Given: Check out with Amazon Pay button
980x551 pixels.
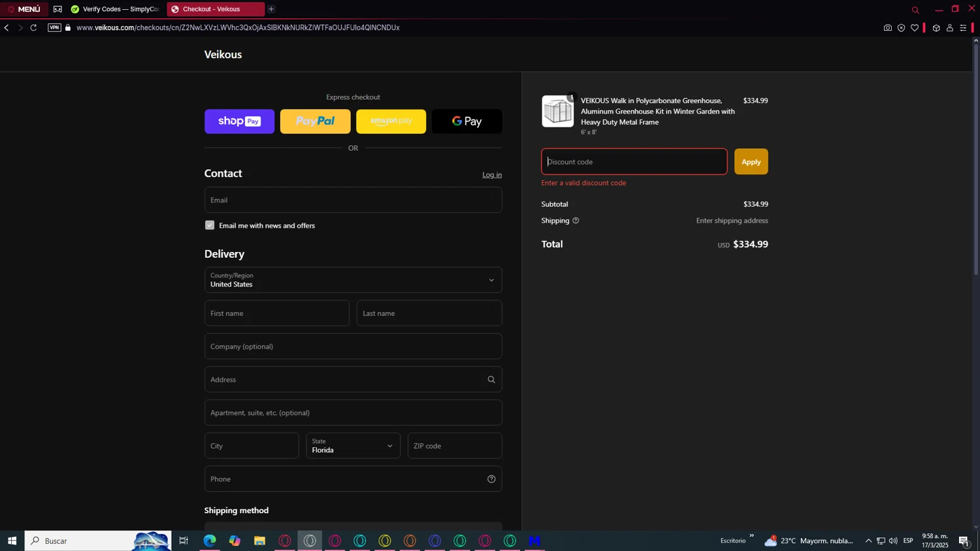Looking at the screenshot, I should click(391, 121).
